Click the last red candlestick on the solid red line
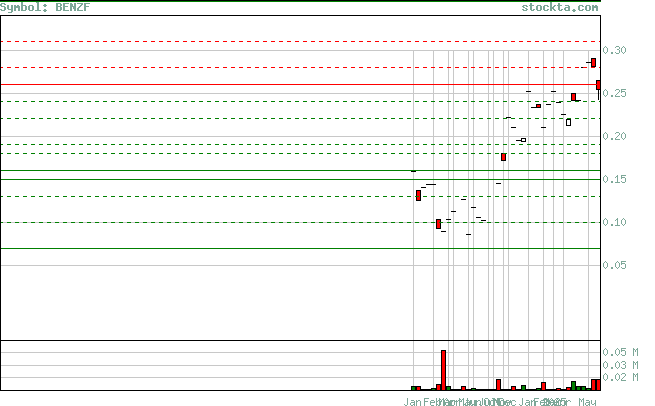Viewport: 655px width, 406px height. coord(598,85)
